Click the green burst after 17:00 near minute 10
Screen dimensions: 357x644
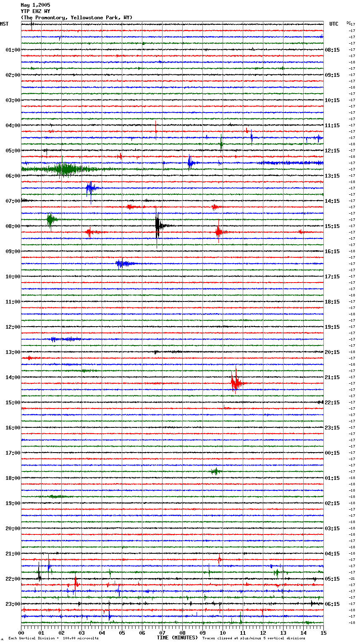216,471
